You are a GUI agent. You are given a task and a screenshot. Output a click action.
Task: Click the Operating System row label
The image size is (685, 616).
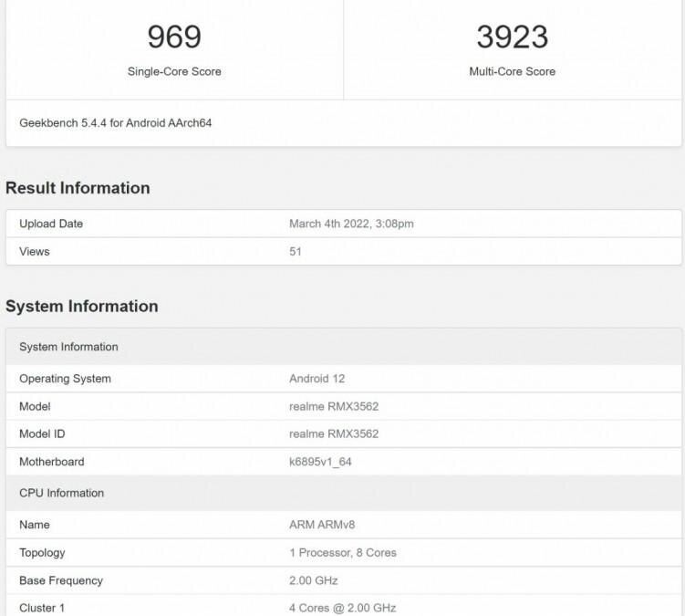[x=65, y=379]
